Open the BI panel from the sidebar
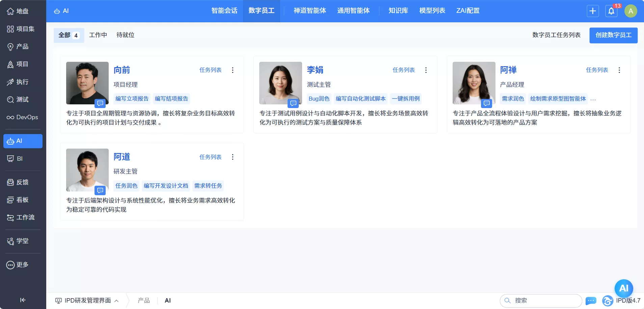644x309 pixels. pos(20,158)
